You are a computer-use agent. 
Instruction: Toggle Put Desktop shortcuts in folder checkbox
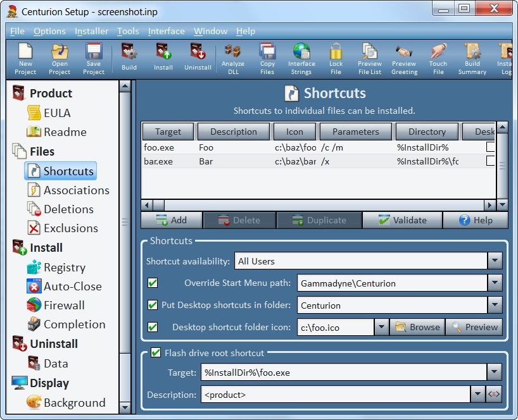pyautogui.click(x=153, y=305)
